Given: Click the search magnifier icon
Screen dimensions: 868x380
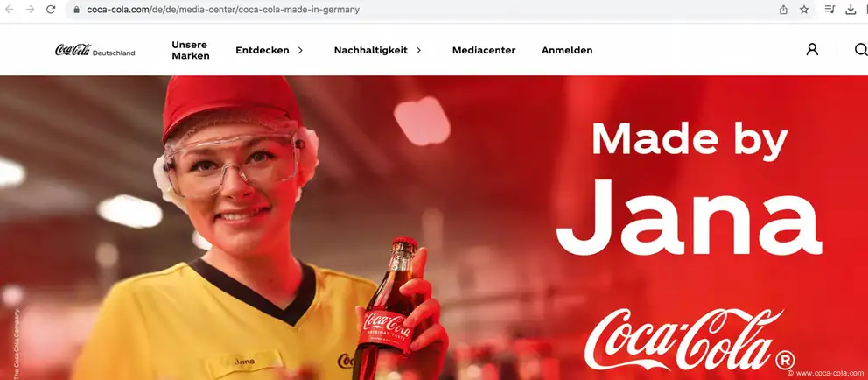Looking at the screenshot, I should pos(861,50).
